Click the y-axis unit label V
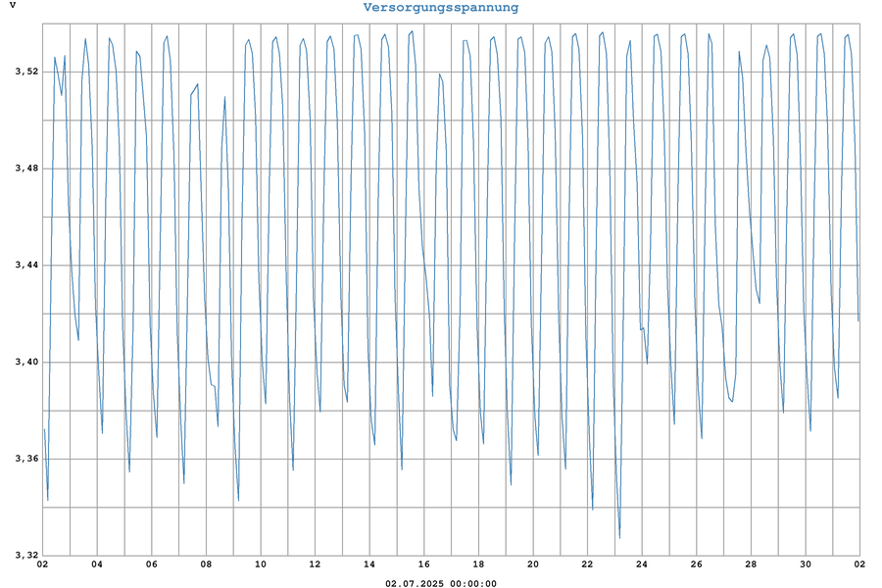The image size is (882, 588). click(x=13, y=6)
